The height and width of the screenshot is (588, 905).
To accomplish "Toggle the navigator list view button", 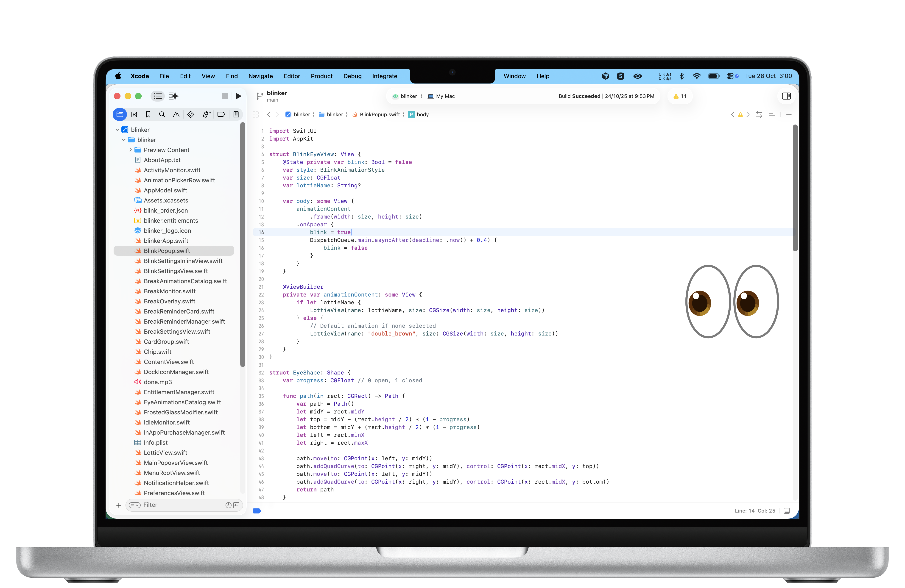I will point(158,96).
